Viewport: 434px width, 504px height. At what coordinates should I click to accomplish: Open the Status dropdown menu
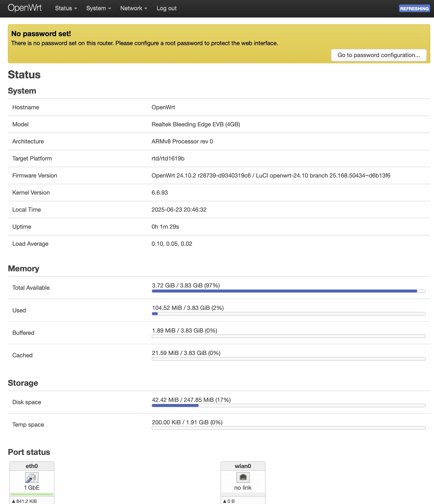pos(66,8)
